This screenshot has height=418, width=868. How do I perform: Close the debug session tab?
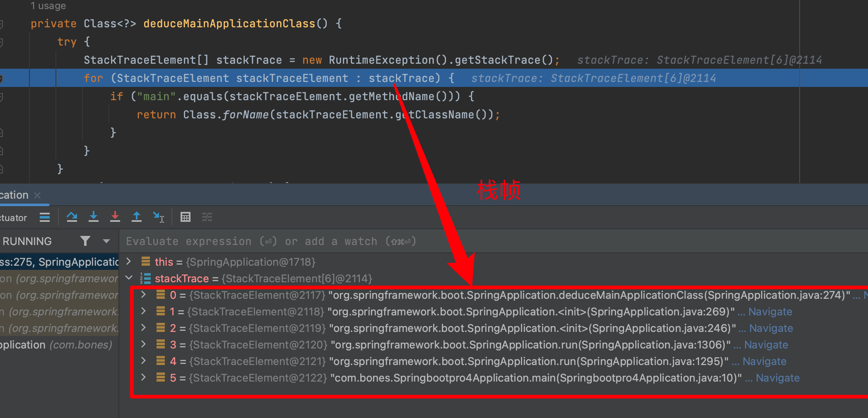click(x=37, y=195)
